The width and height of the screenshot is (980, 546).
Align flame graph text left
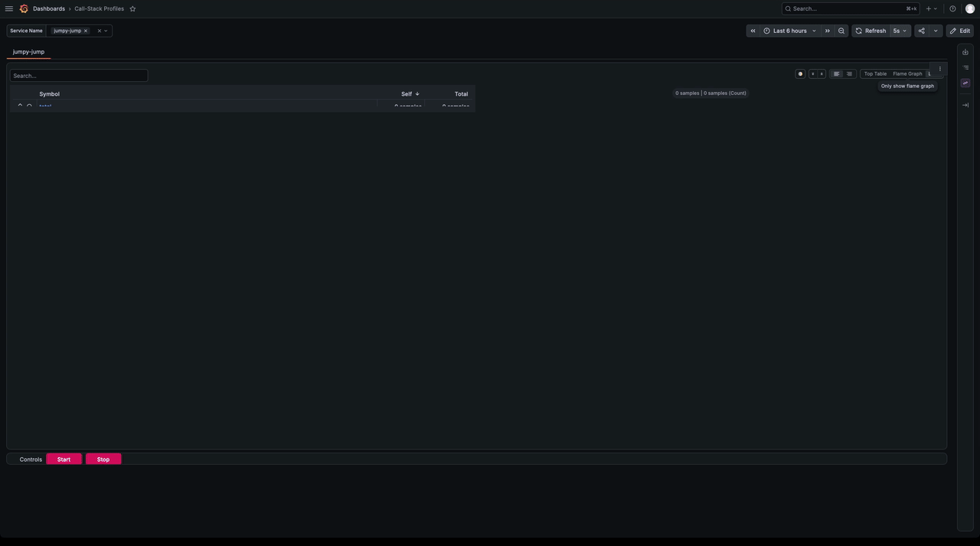click(x=836, y=74)
